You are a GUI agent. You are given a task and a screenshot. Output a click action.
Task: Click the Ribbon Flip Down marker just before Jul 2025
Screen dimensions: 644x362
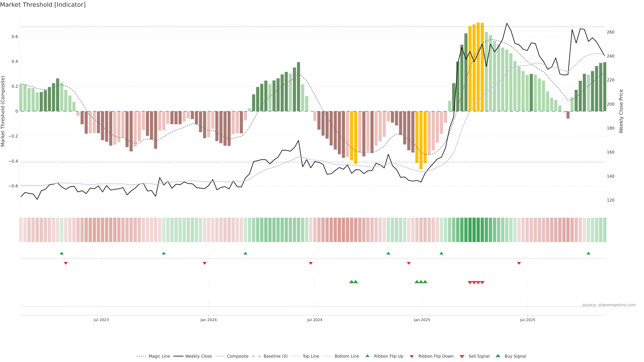(x=519, y=263)
